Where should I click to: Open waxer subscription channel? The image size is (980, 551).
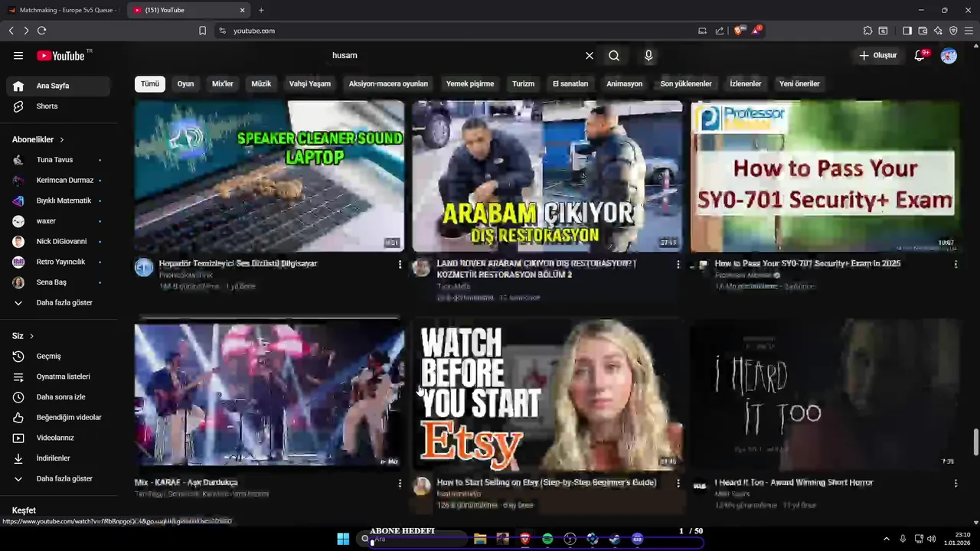pyautogui.click(x=58, y=221)
